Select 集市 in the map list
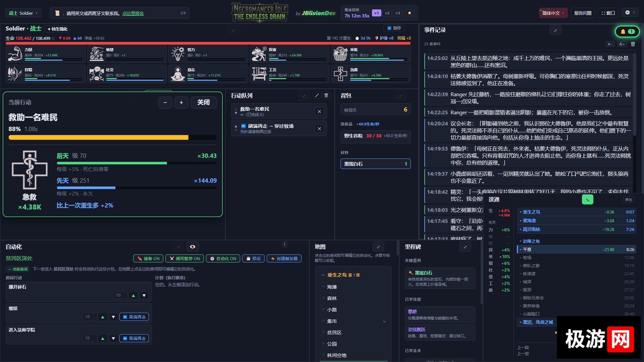The width and height of the screenshot is (644, 362). (x=332, y=321)
